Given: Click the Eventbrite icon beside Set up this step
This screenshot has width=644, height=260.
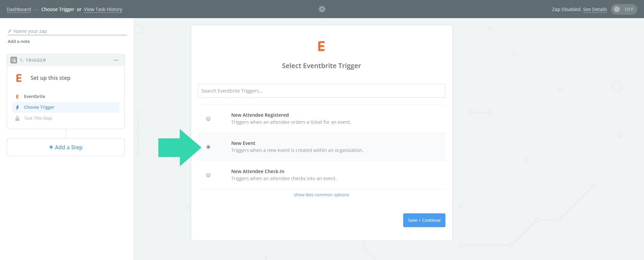Looking at the screenshot, I should pos(19,78).
